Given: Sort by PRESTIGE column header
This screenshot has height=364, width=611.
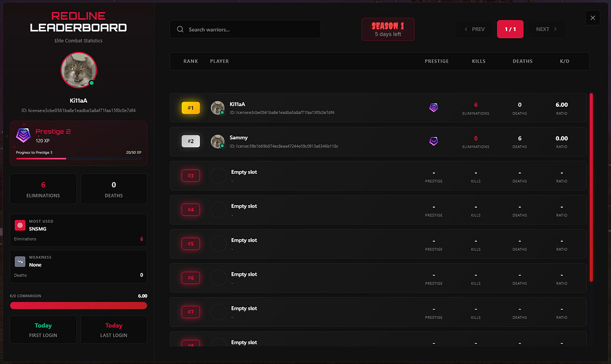Looking at the screenshot, I should click(x=436, y=61).
